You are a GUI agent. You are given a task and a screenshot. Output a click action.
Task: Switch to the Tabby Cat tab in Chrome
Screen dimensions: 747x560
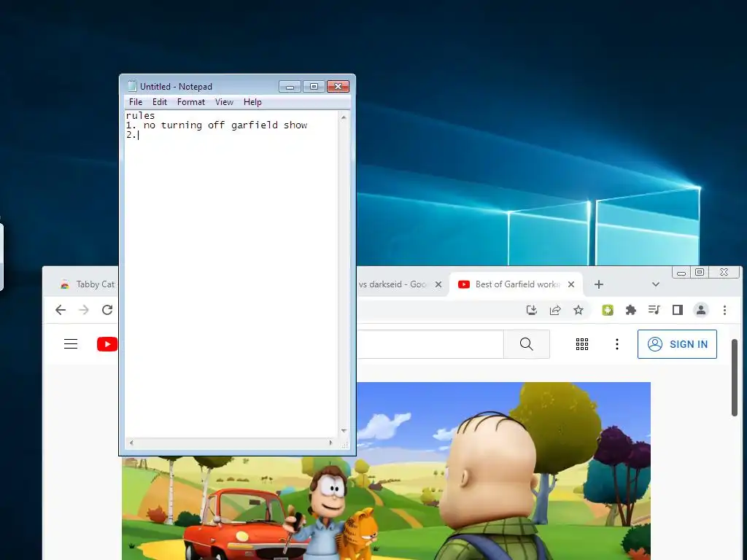(88, 284)
